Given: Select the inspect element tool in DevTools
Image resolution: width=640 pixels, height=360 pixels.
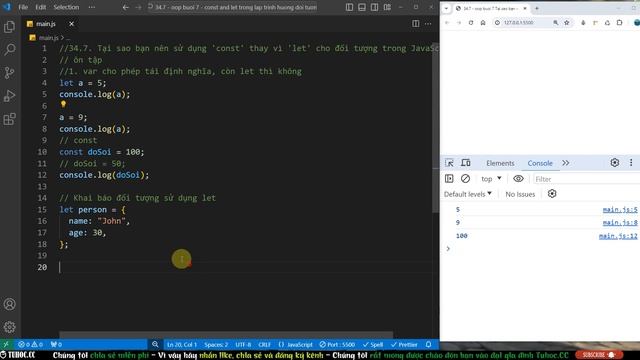Looking at the screenshot, I should click(x=449, y=163).
